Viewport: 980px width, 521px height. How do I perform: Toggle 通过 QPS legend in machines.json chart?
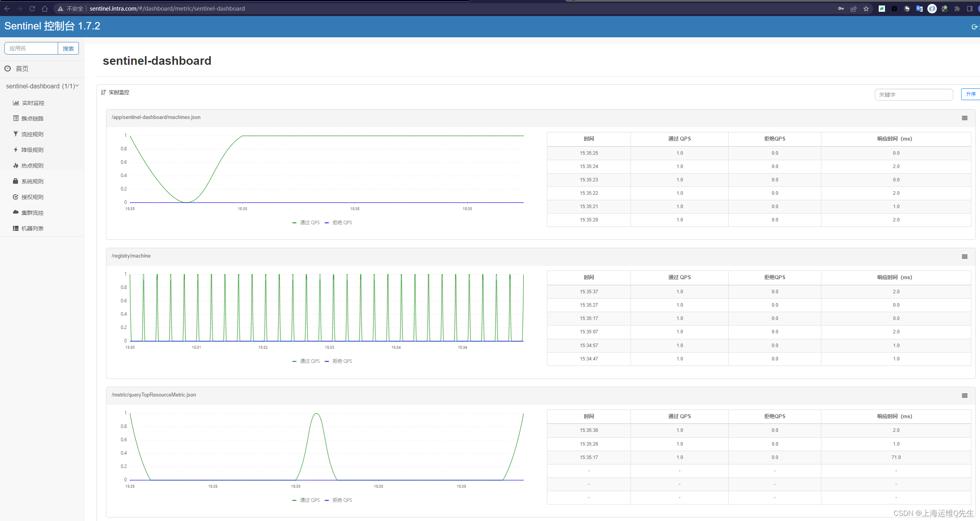306,223
